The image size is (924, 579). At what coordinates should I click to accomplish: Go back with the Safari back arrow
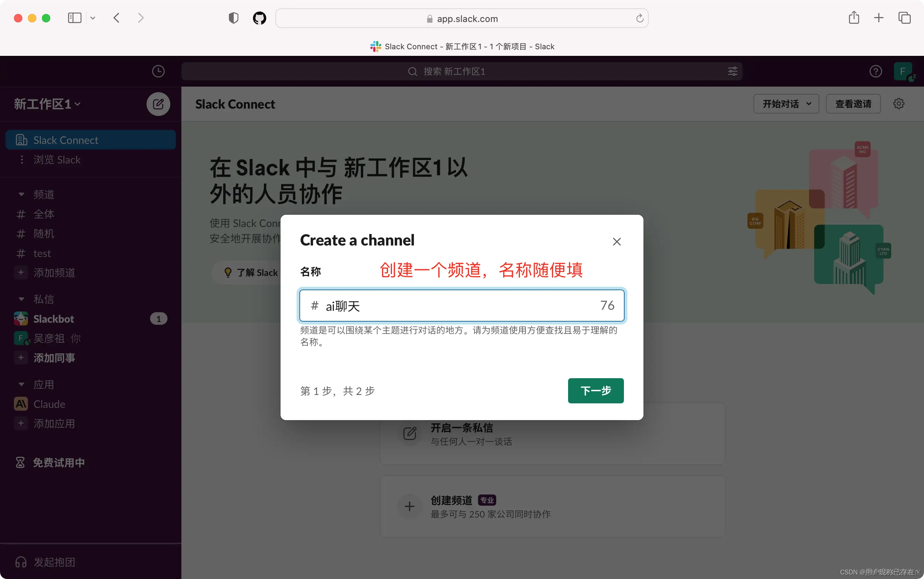pos(117,18)
